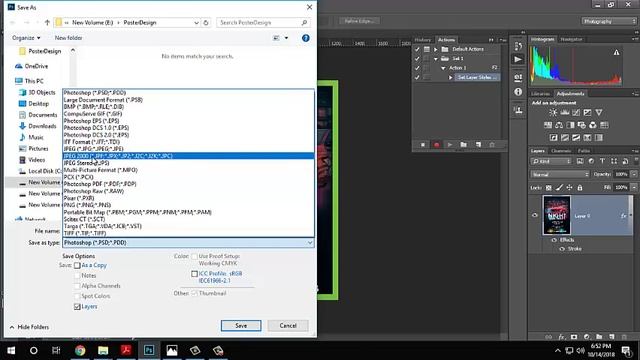Hide Layer 0 using its eye icon
Image resolution: width=640 pixels, height=360 pixels.
535,215
